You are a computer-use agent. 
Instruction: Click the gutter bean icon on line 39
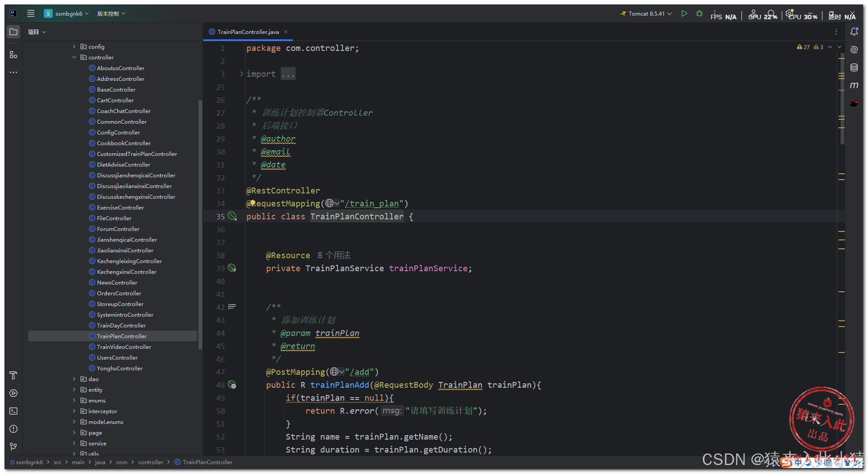click(x=232, y=268)
